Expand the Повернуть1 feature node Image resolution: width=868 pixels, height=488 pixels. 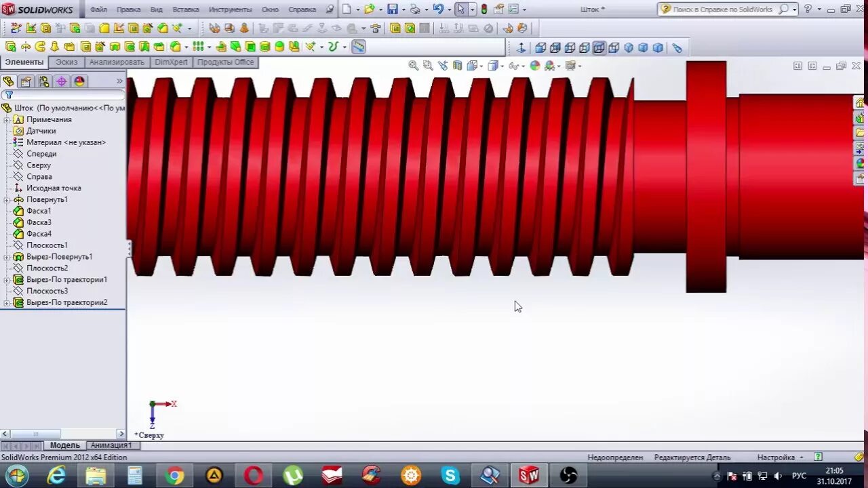[x=7, y=200]
